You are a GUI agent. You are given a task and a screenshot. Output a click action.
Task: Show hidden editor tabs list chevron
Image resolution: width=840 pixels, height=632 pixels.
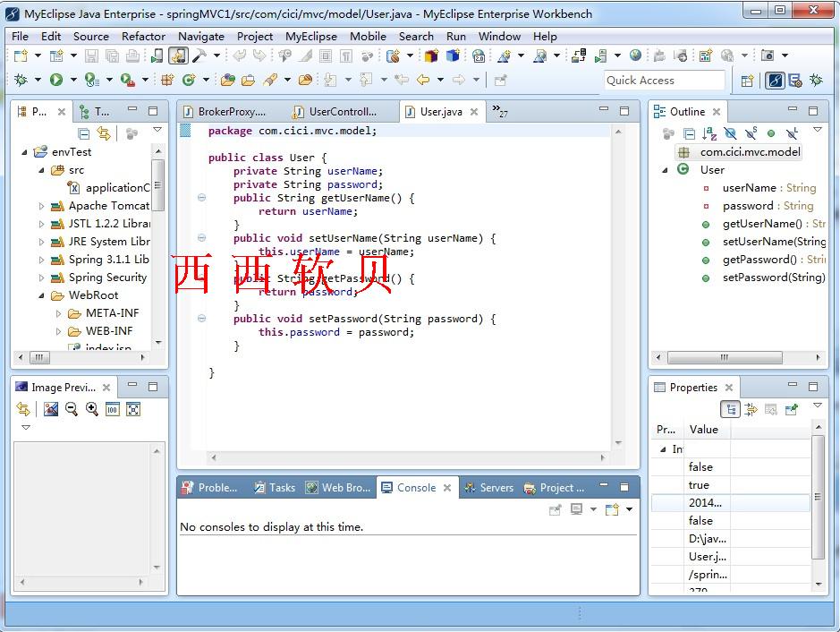(x=499, y=110)
